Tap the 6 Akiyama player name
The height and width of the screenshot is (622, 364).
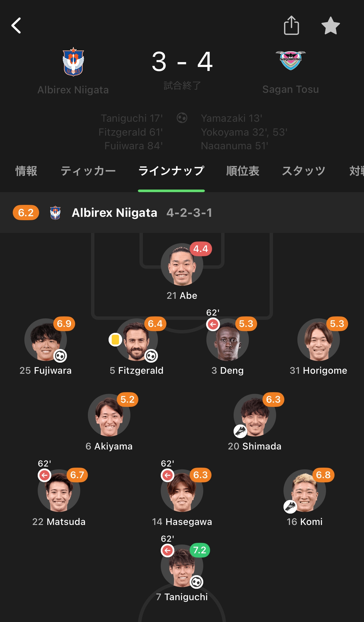click(109, 446)
